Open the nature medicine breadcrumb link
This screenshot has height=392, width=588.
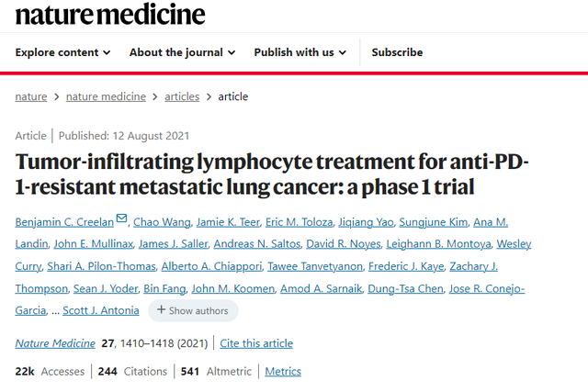(106, 96)
